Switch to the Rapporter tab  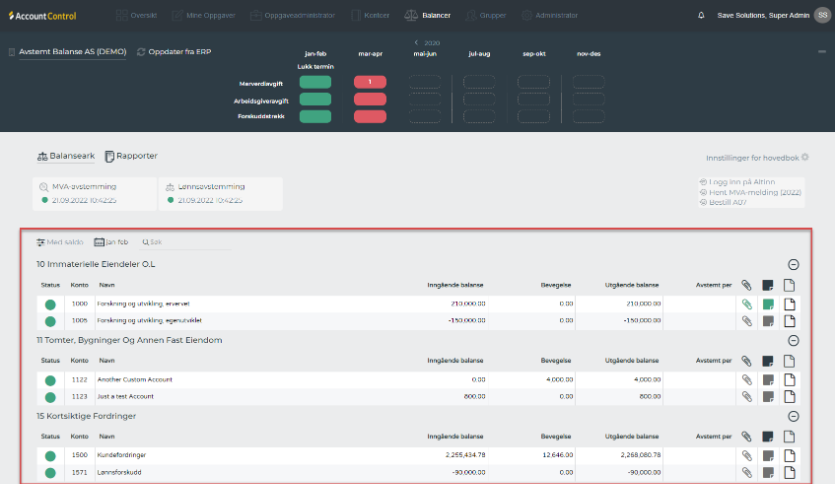[132, 156]
